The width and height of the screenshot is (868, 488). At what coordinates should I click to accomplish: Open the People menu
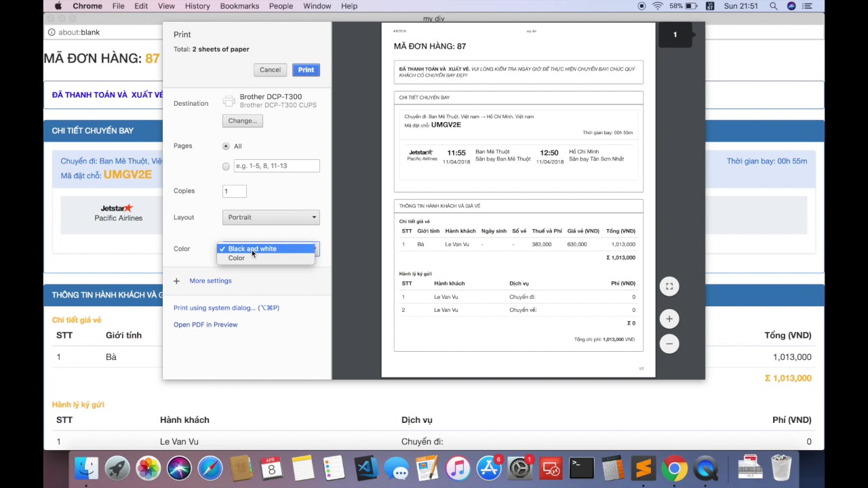tap(281, 6)
